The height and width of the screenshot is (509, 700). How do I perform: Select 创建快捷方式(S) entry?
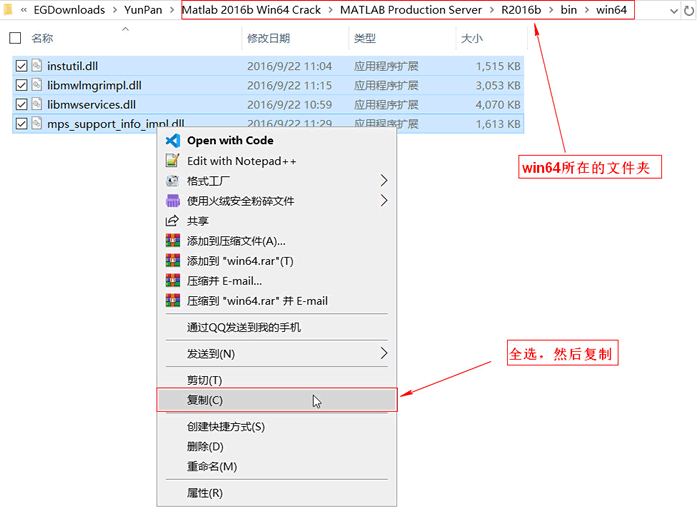(x=276, y=427)
